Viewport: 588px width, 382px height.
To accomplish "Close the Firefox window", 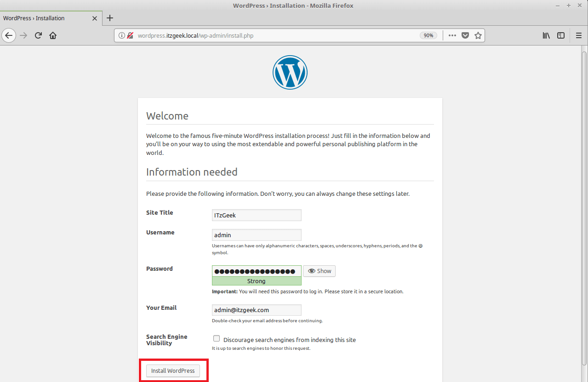I will coord(580,6).
